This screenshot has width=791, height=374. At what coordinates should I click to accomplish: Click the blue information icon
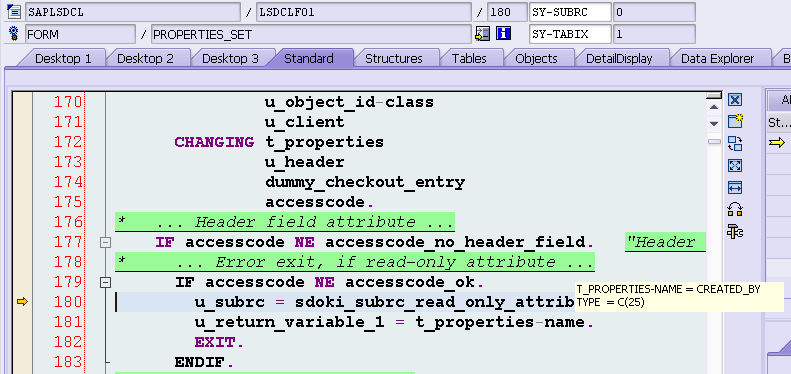503,34
